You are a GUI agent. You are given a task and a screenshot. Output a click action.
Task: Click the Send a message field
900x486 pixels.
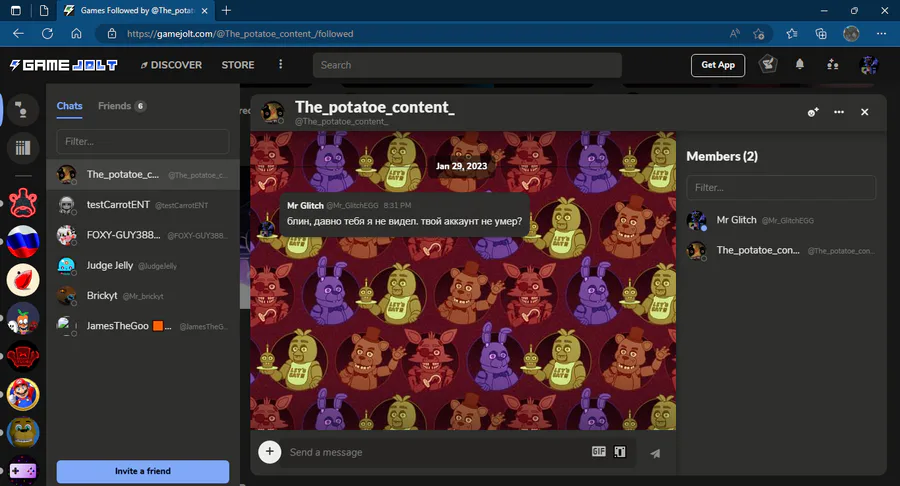[x=436, y=452]
